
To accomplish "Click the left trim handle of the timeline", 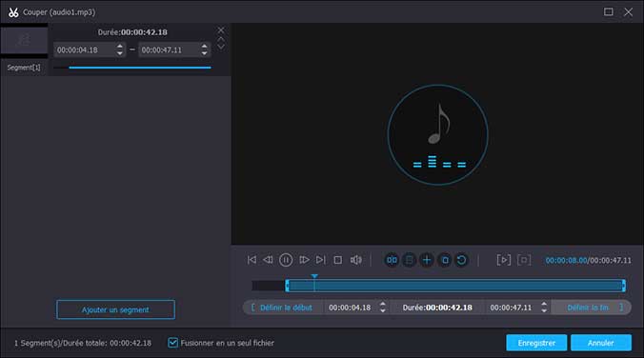I will pyautogui.click(x=287, y=286).
